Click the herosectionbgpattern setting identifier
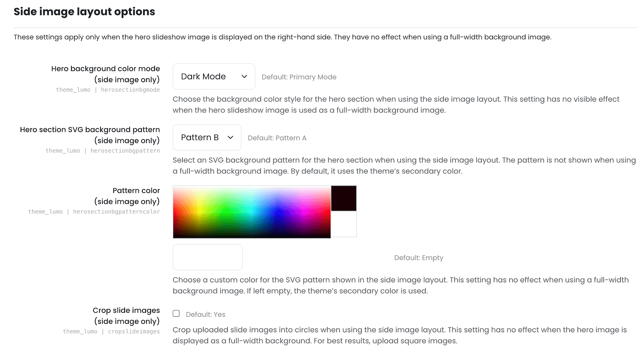 (x=125, y=150)
